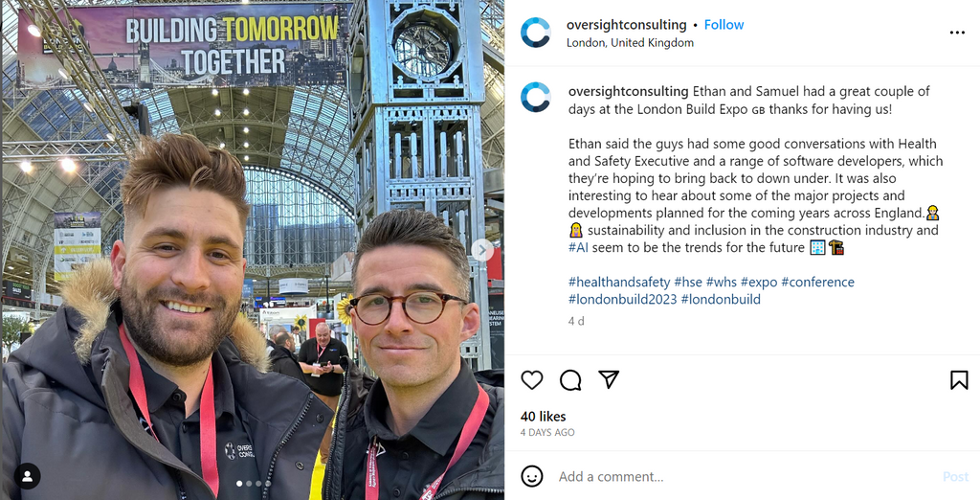This screenshot has width=980, height=500.
Task: Open the #healthandsafety hashtag
Action: coord(619,282)
